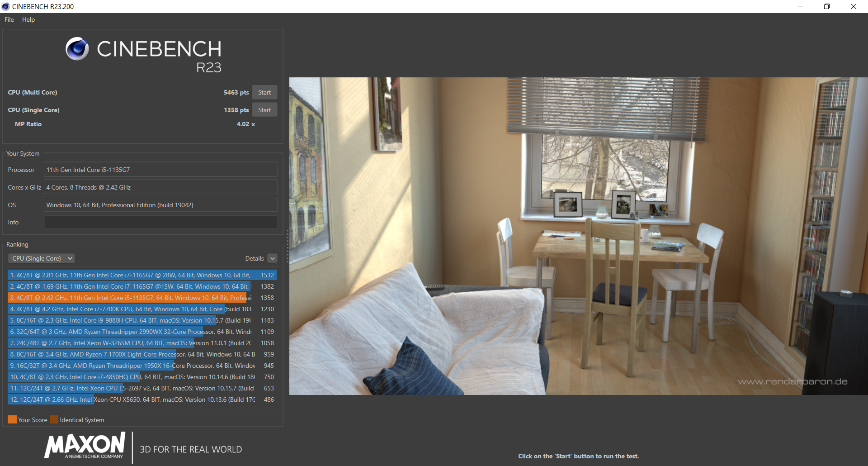Select ranking row 8 Ryzen 7 1700X
Viewport: 868px width, 466px height.
pos(142,354)
